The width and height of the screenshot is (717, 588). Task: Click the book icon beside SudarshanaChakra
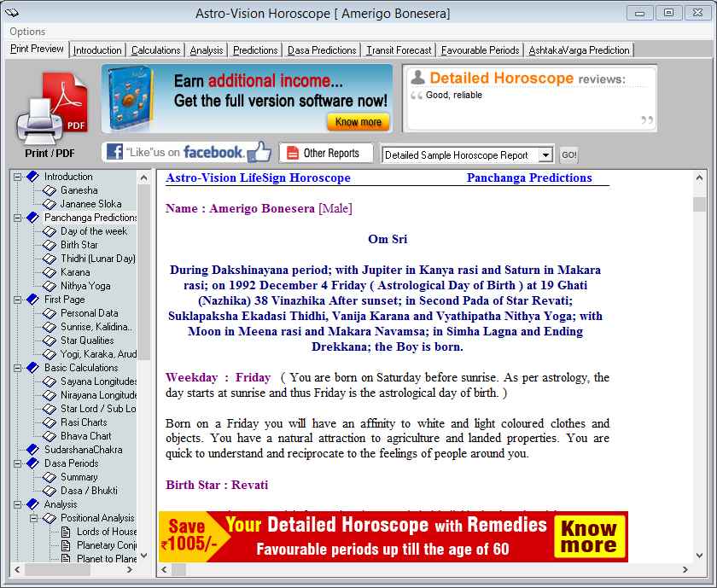(x=33, y=450)
